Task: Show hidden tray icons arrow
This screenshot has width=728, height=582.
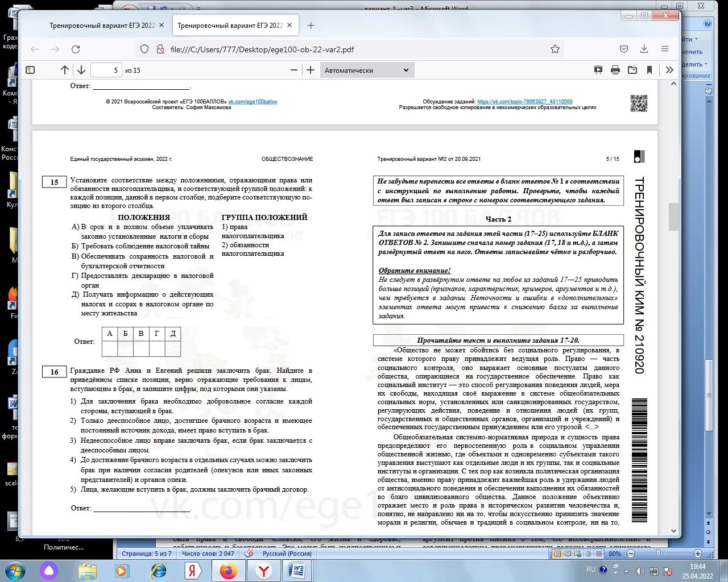Action: [x=627, y=570]
